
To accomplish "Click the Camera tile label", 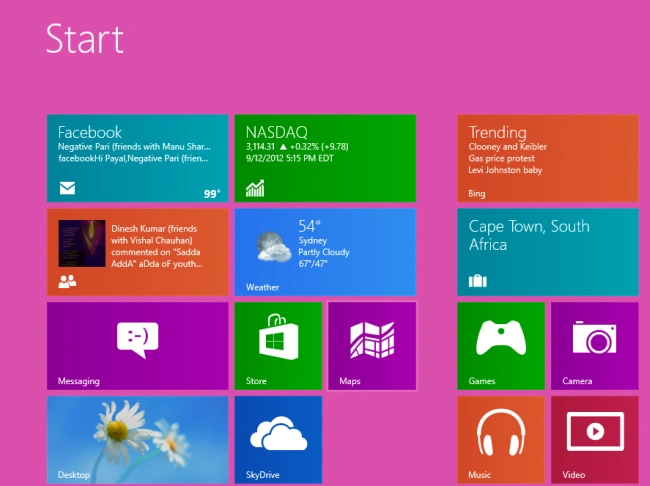I will click(577, 381).
